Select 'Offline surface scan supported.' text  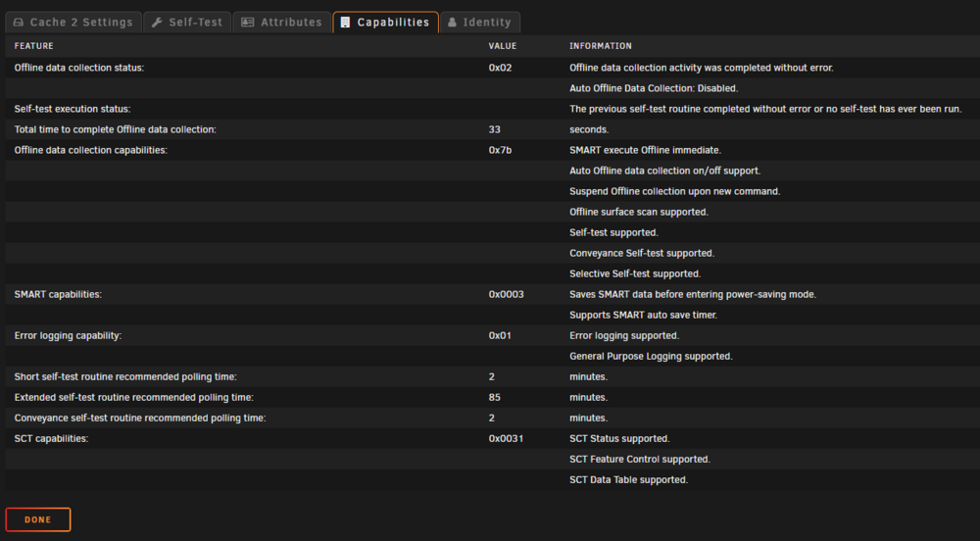point(639,212)
